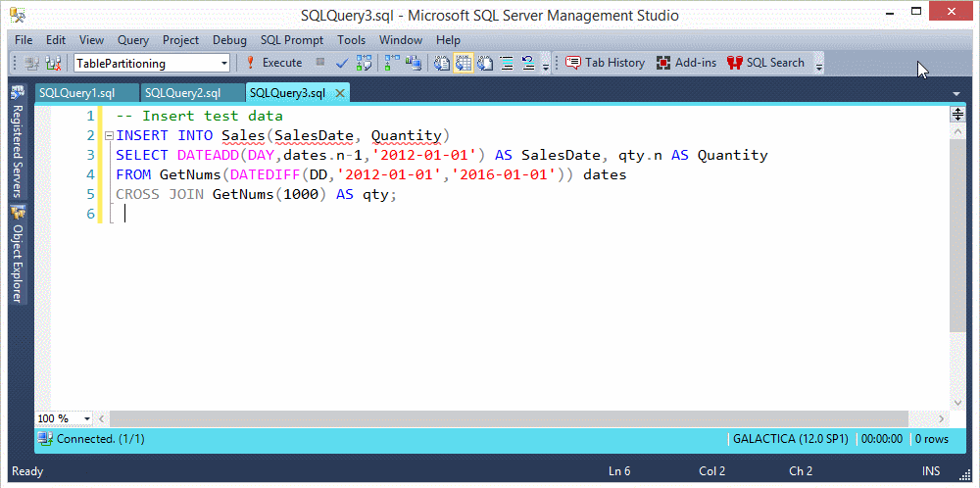Viewport: 980px width, 488px height.
Task: Open the Tab History button
Action: click(x=606, y=63)
